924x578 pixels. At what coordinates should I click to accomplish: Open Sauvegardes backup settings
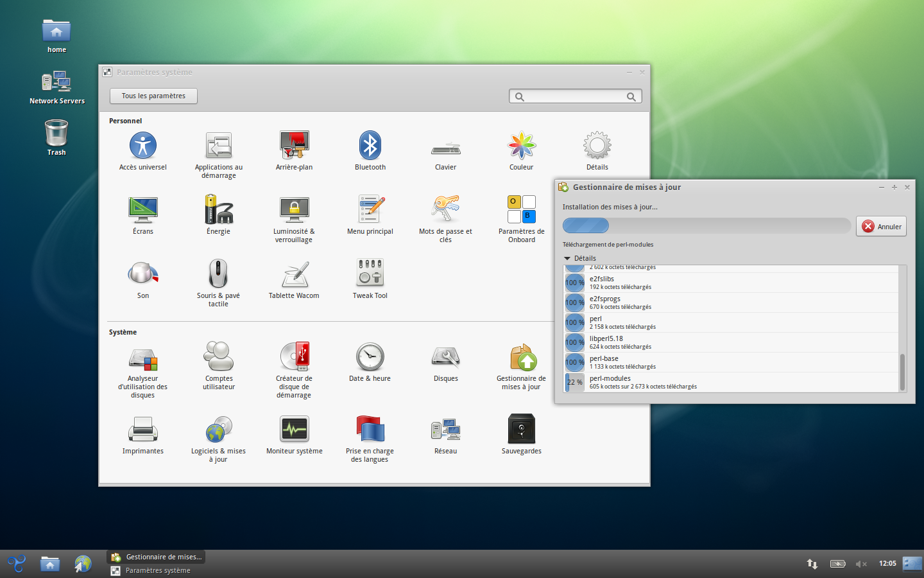pyautogui.click(x=521, y=435)
